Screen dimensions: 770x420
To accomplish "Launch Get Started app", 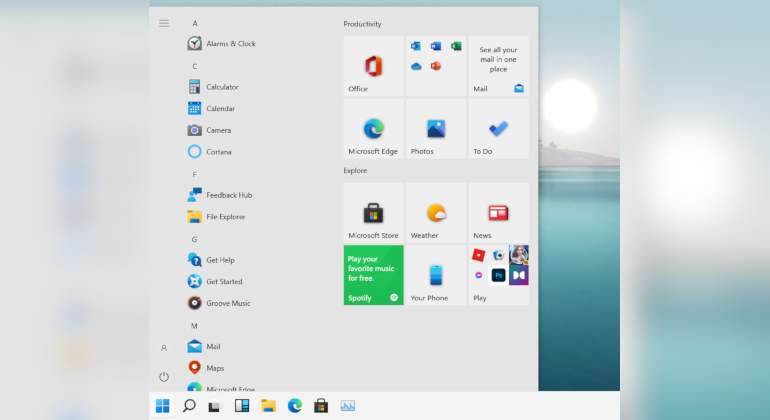I will 215,281.
